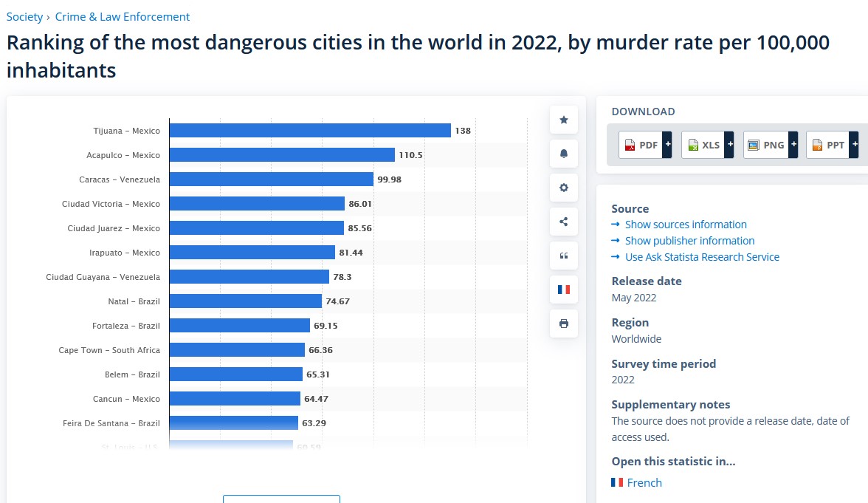Click the value label 138
This screenshot has height=503, width=868.
coord(463,131)
